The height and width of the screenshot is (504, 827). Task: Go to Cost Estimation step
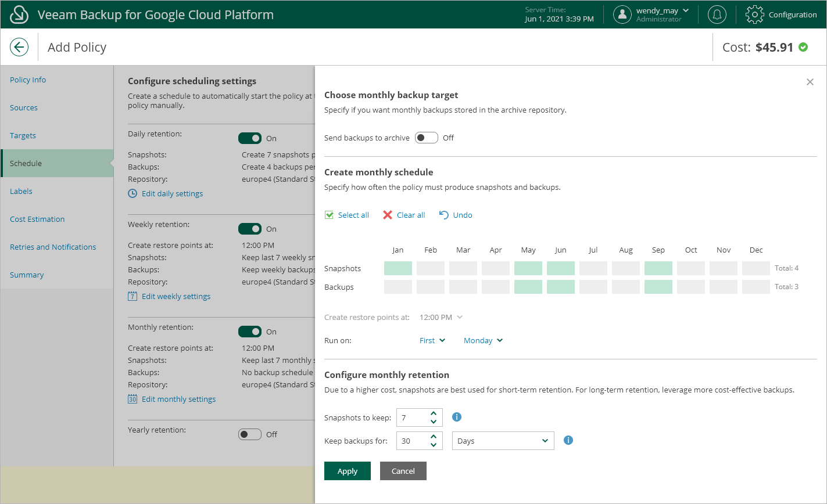[37, 219]
